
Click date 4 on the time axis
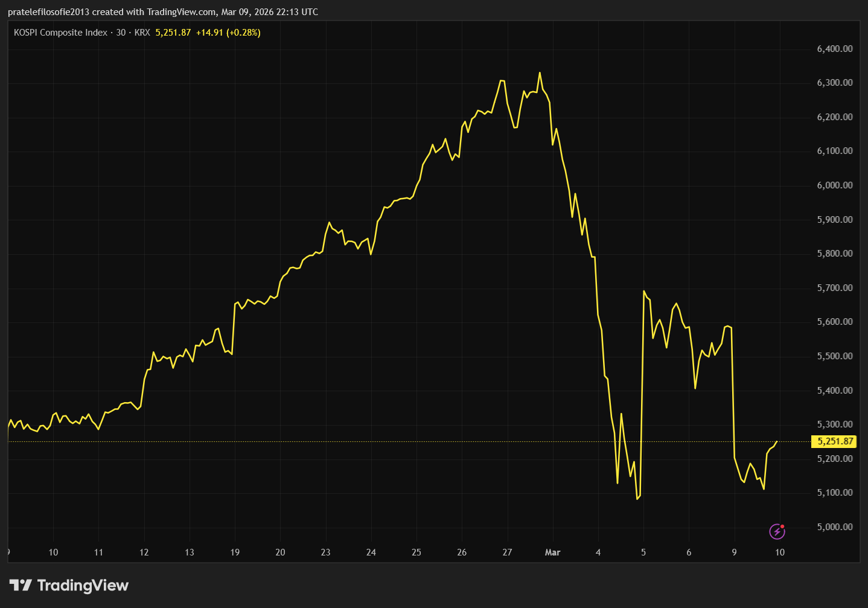point(598,552)
